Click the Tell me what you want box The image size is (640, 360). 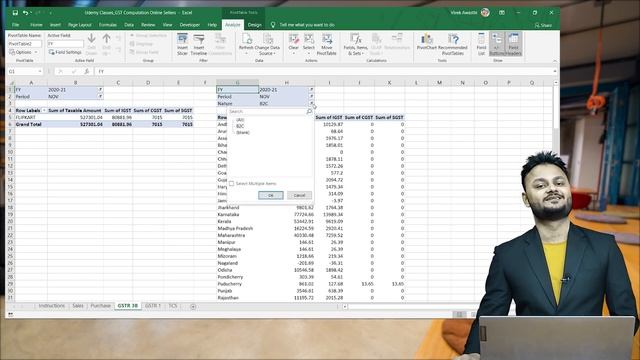[x=307, y=25]
